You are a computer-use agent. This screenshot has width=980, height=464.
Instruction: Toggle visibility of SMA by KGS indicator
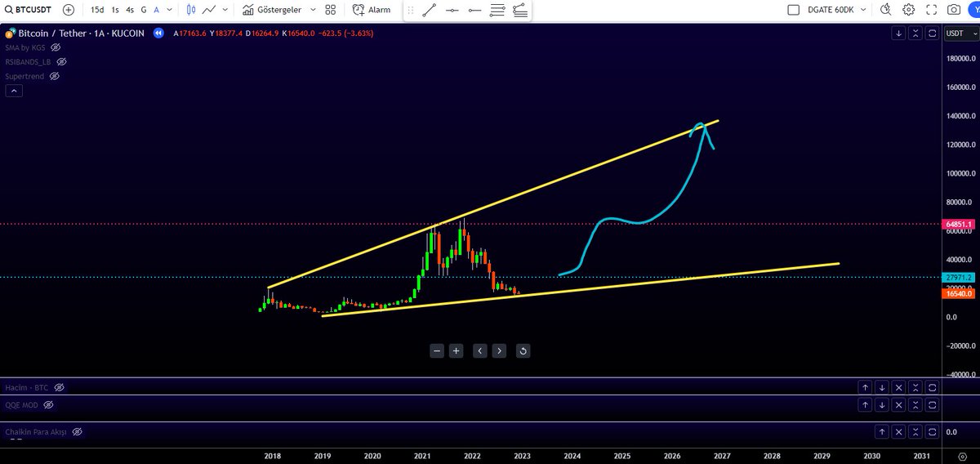tap(56, 48)
